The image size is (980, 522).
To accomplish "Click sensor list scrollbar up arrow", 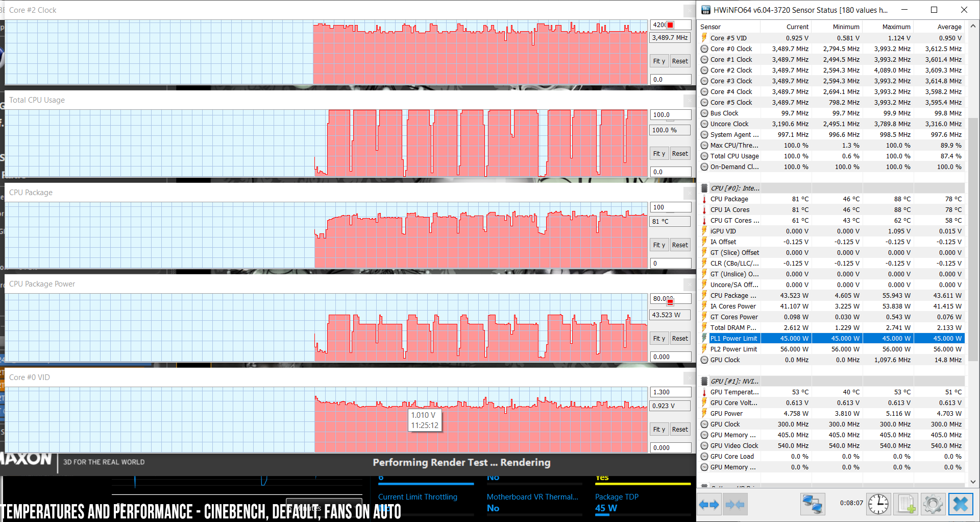I will 973,26.
